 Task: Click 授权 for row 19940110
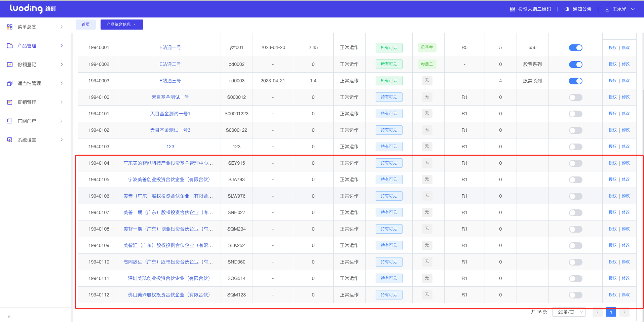613,262
